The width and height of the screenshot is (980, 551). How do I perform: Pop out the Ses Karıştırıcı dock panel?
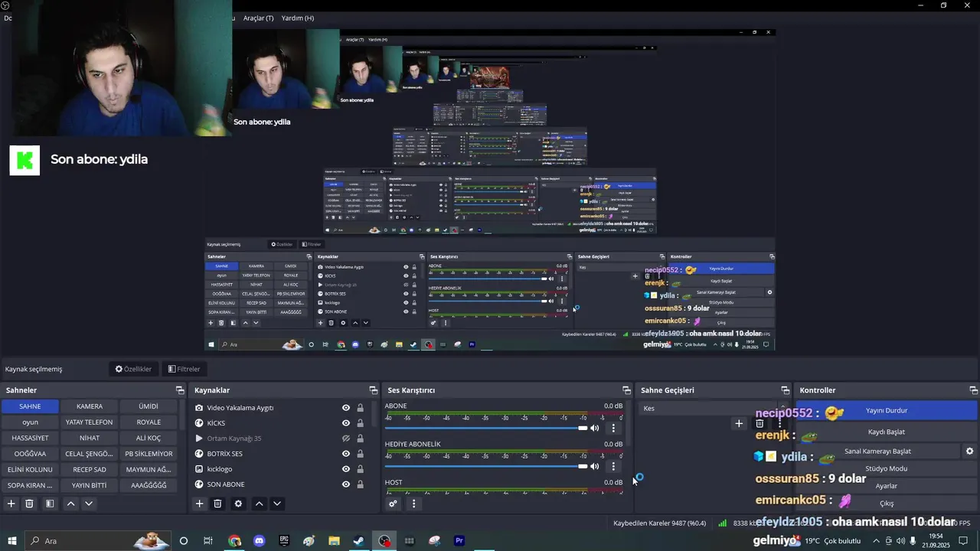[626, 390]
